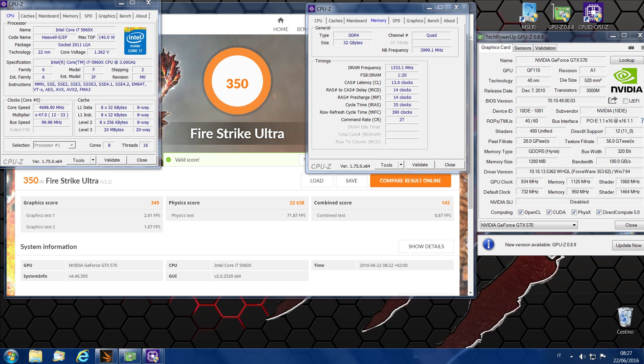Image resolution: width=644 pixels, height=364 pixels.
Task: Click Update Now in GPU-Z
Action: [x=628, y=245]
